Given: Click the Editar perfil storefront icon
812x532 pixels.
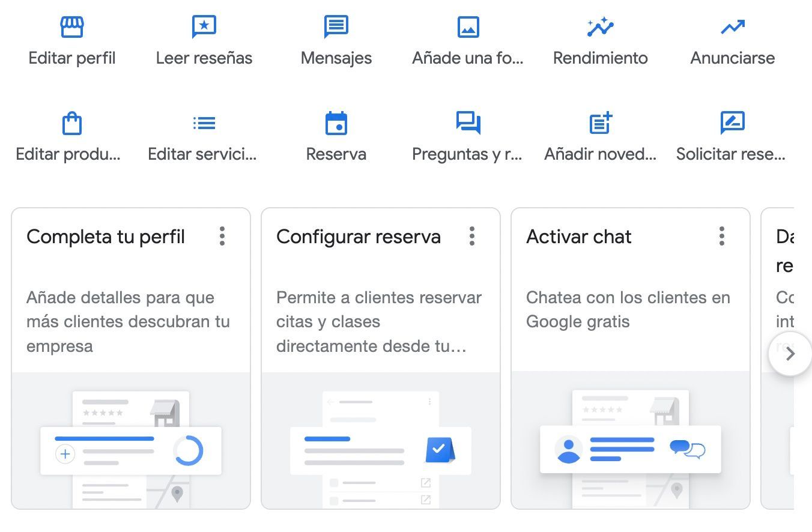Looking at the screenshot, I should coord(72,27).
